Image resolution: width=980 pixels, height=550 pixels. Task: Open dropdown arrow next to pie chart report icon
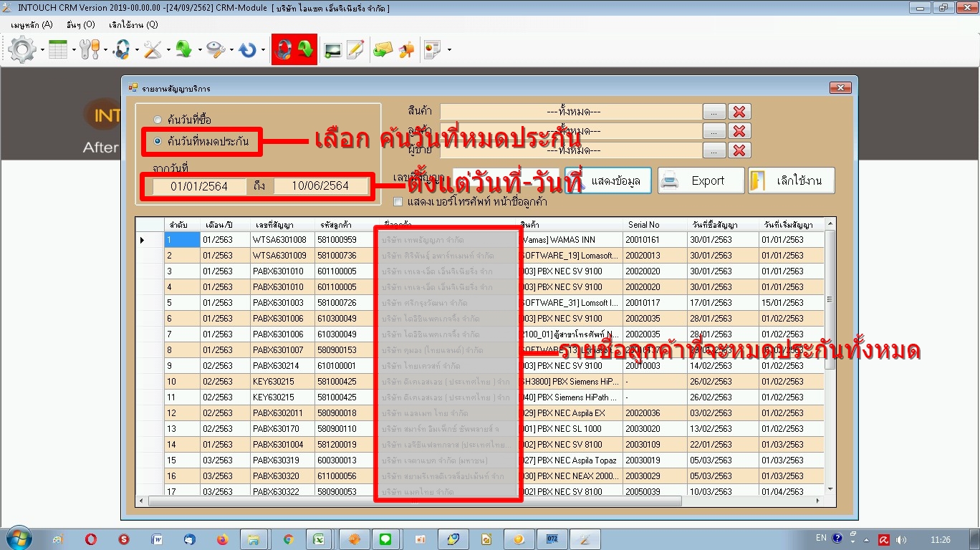click(x=449, y=50)
